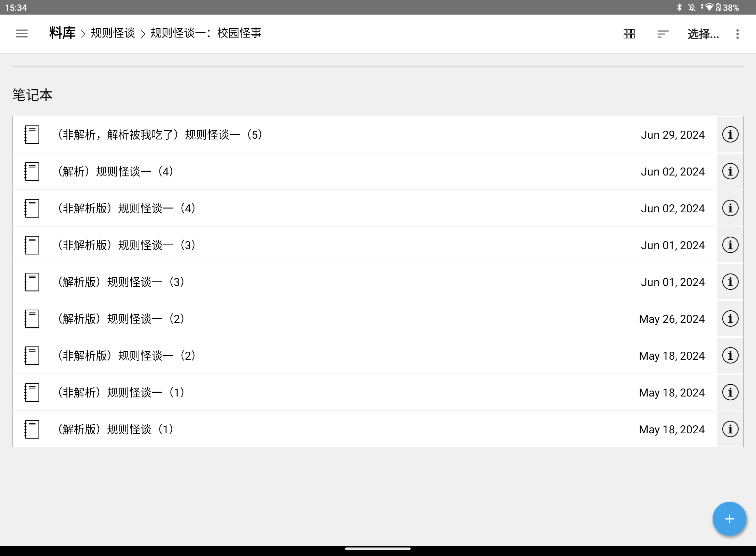Image resolution: width=756 pixels, height=556 pixels.
Task: Click notebook icon of (非解析版）规则怪谈一（3）
Action: [32, 245]
